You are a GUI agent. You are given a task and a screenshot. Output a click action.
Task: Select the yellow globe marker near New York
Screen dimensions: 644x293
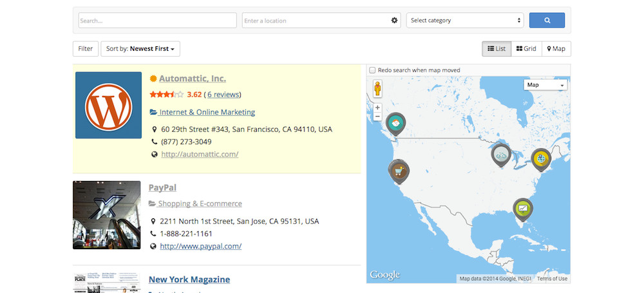[541, 158]
